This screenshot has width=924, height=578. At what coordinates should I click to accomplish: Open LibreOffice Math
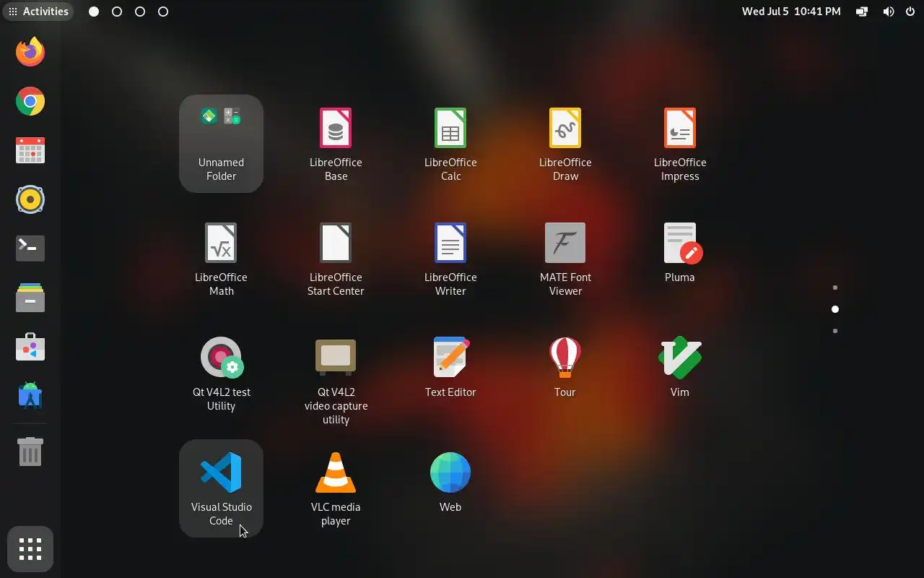pos(221,258)
